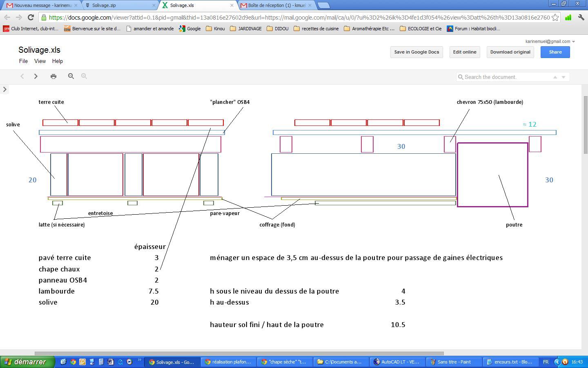Switch to "chape sèche" Chrome window
Screen dimensions: 588x368
[285, 362]
